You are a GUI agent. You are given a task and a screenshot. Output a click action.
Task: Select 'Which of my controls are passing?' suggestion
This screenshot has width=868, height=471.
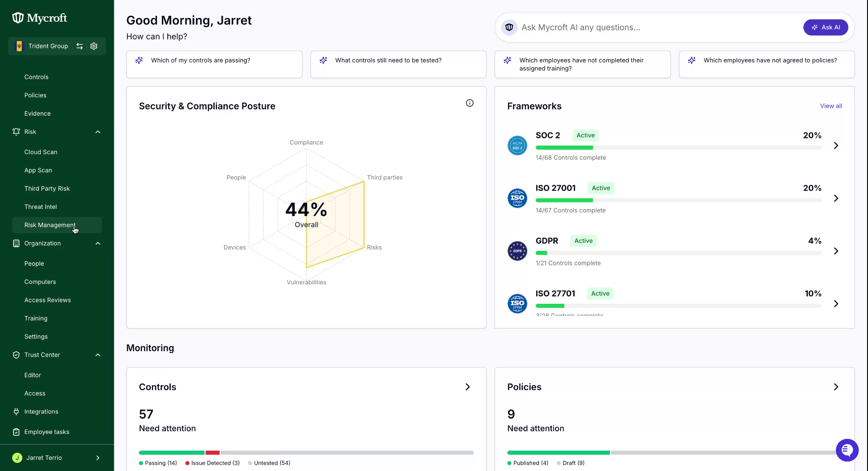pos(214,64)
